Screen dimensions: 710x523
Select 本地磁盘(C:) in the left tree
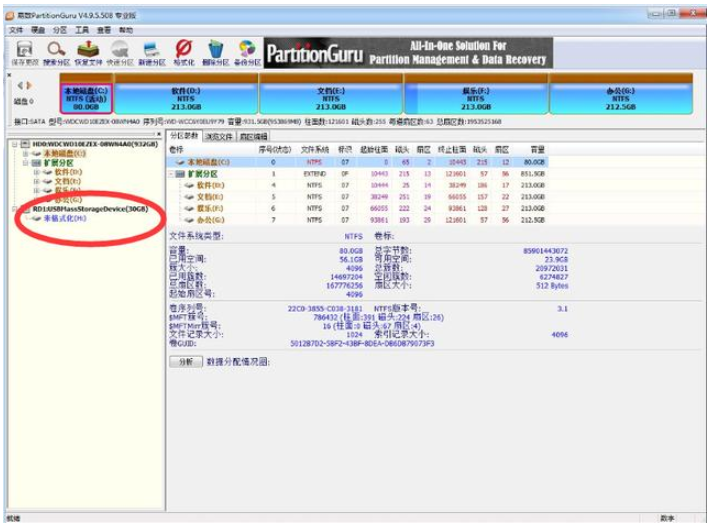point(64,154)
